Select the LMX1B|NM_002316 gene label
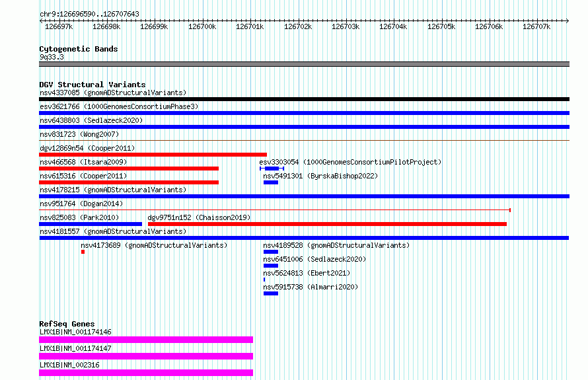The width and height of the screenshot is (588, 380). (69, 365)
